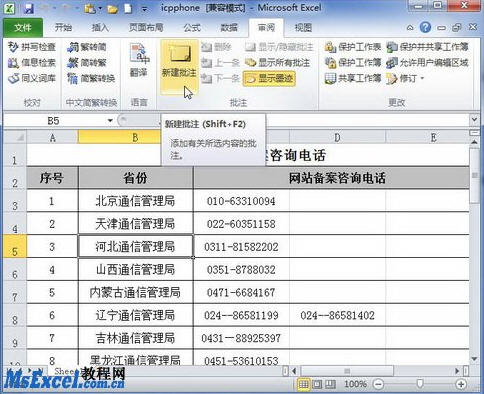Switch to Normal view in status bar
The height and width of the screenshot is (394, 484).
pyautogui.click(x=303, y=384)
